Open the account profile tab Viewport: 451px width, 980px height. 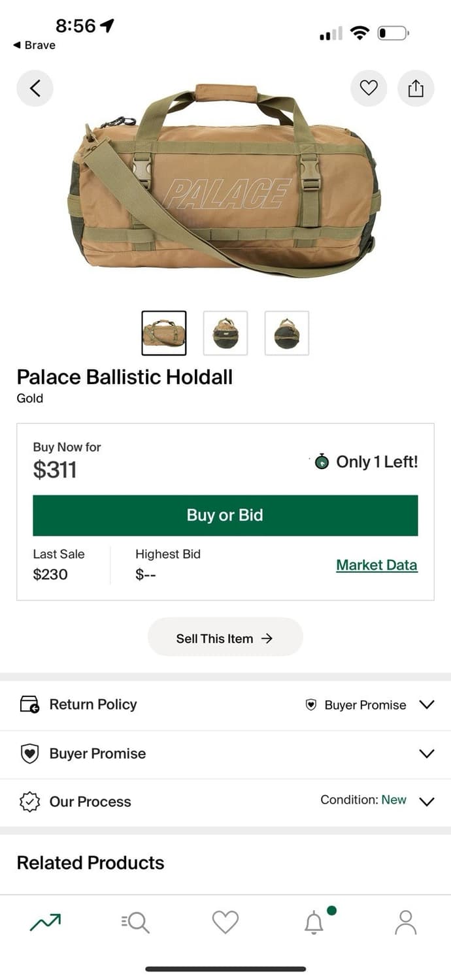tap(405, 922)
